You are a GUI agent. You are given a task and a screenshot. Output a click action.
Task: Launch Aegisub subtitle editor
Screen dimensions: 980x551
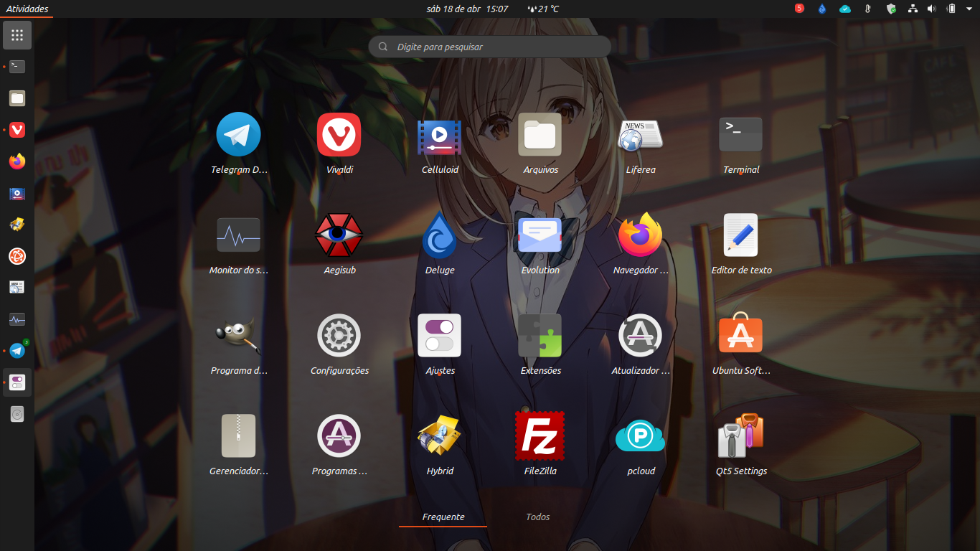point(339,235)
